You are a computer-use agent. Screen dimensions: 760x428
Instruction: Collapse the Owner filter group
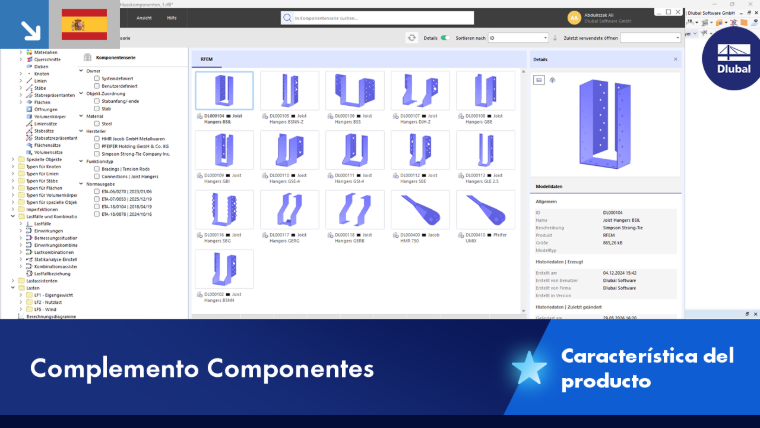point(81,71)
